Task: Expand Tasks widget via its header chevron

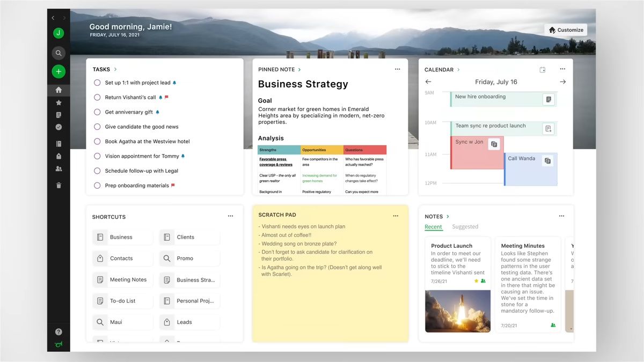Action: (115, 70)
